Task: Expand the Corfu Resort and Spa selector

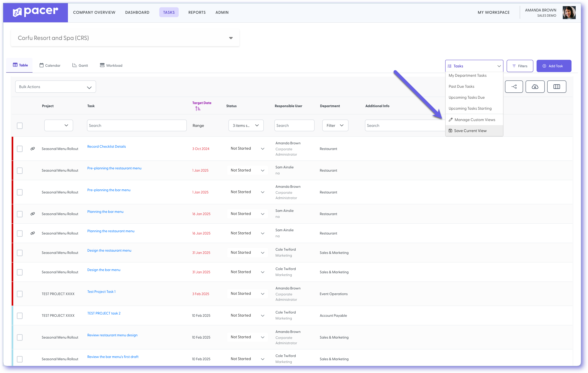Action: click(x=125, y=38)
